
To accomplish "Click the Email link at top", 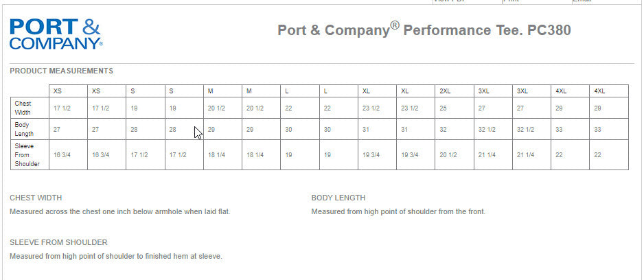I will [582, 1].
